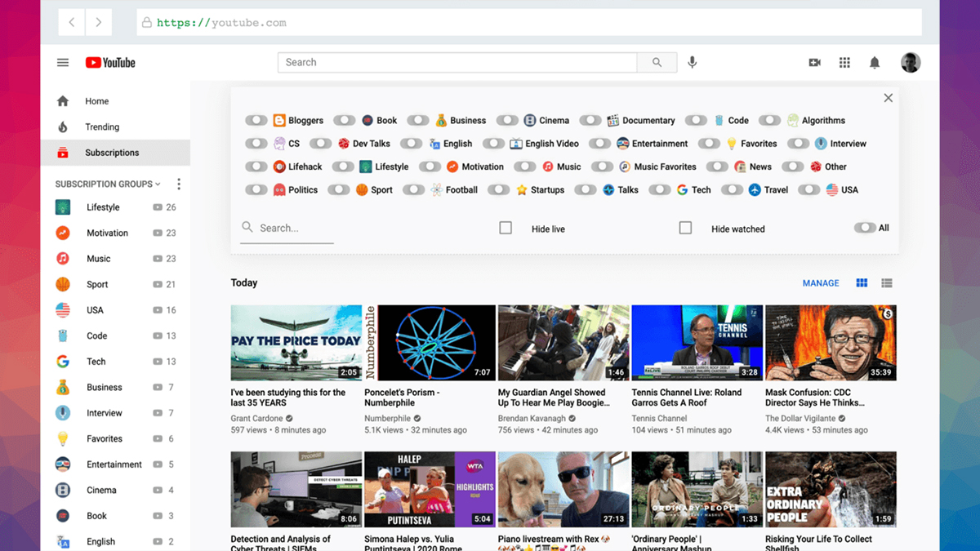The image size is (980, 551).
Task: Open the hamburger guide menu
Action: click(63, 63)
